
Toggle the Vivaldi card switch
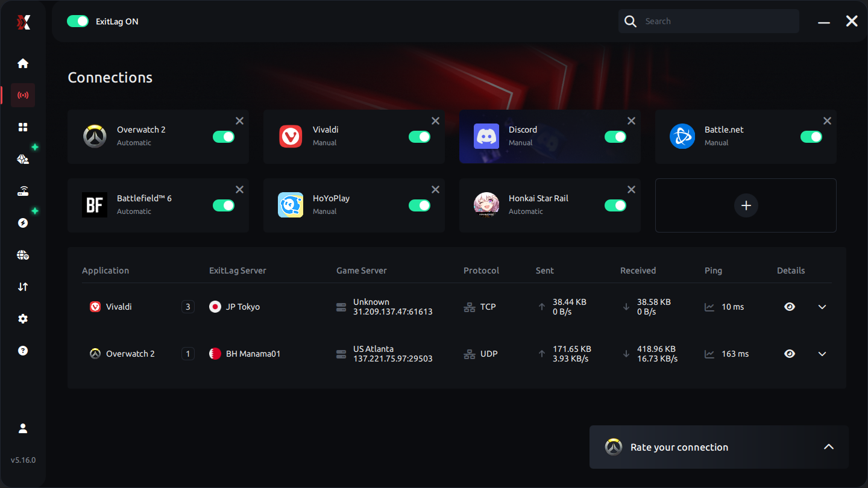point(420,137)
